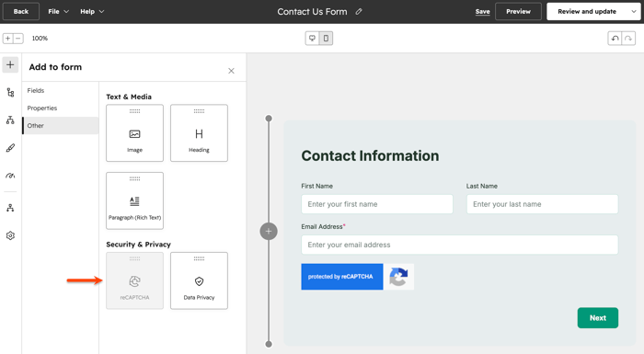This screenshot has width=644, height=354.
Task: Edit form name with pencil icon
Action: point(359,12)
